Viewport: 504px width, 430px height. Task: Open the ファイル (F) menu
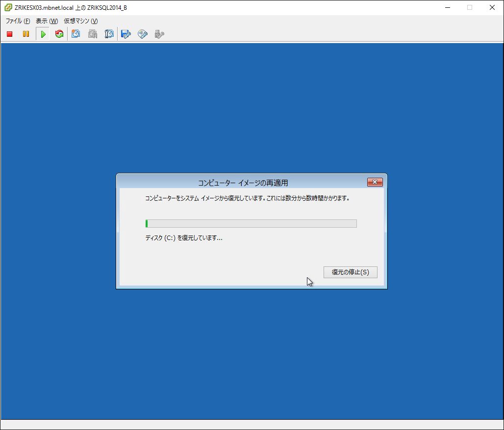tap(18, 21)
